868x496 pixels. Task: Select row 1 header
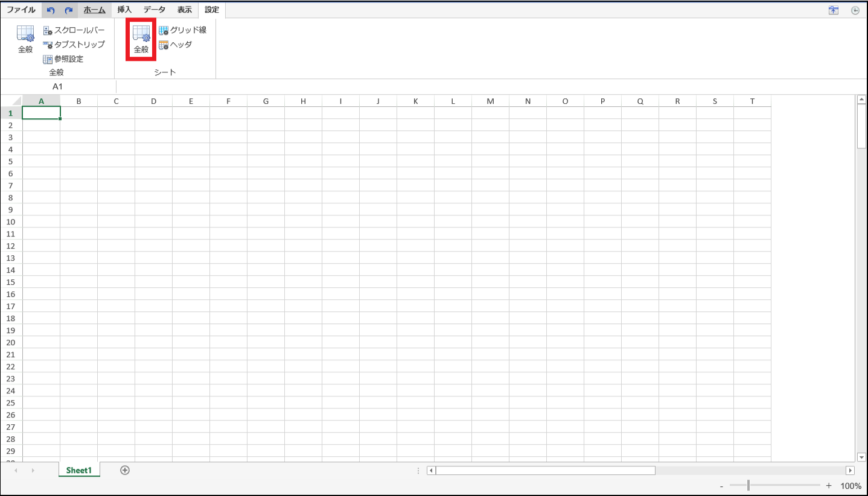11,113
